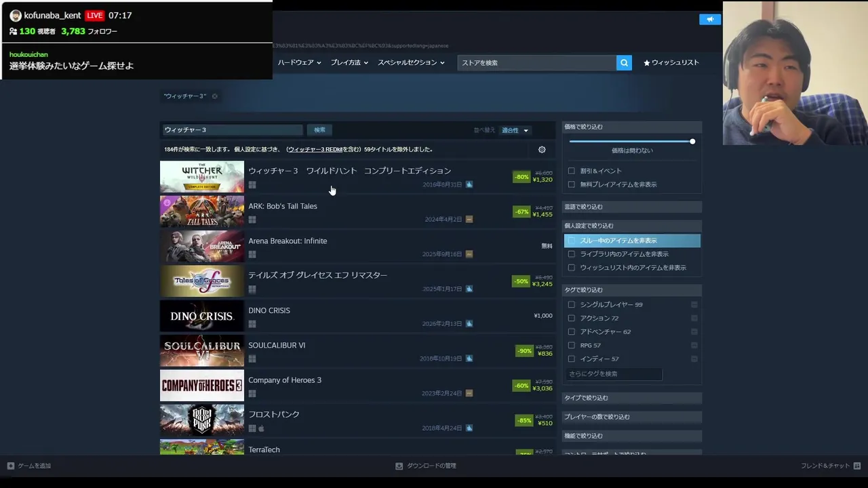The height and width of the screenshot is (488, 868).
Task: Click the kofunaba_kent streamer name in overlay
Action: [x=52, y=15]
